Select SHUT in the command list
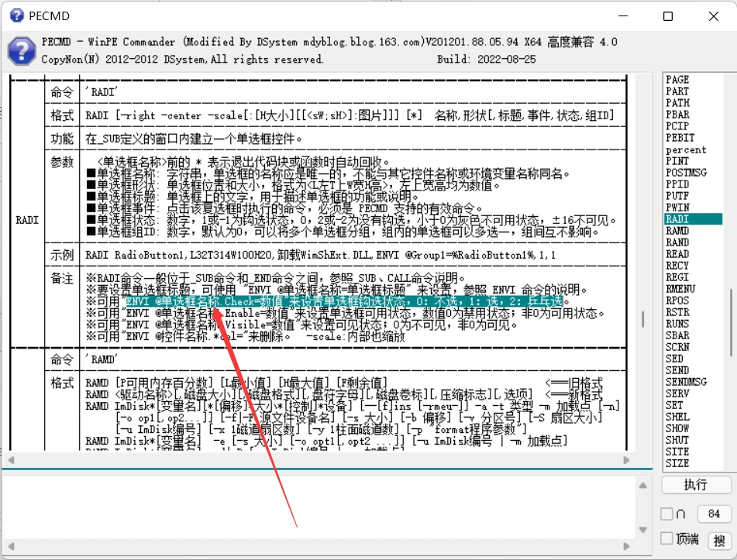This screenshot has height=560, width=737. tap(677, 440)
